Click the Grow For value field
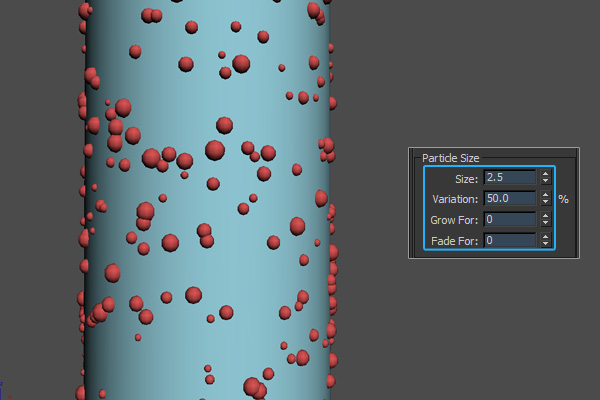Screen dimensions: 600x400 (510, 220)
